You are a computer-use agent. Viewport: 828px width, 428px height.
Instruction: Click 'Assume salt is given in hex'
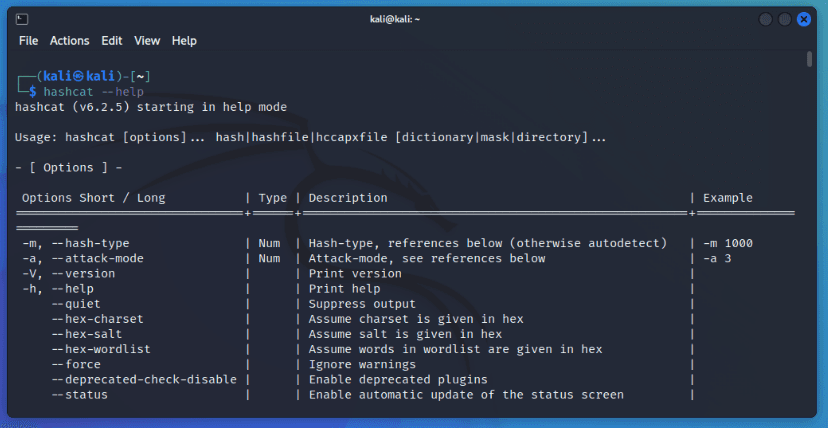coord(405,335)
